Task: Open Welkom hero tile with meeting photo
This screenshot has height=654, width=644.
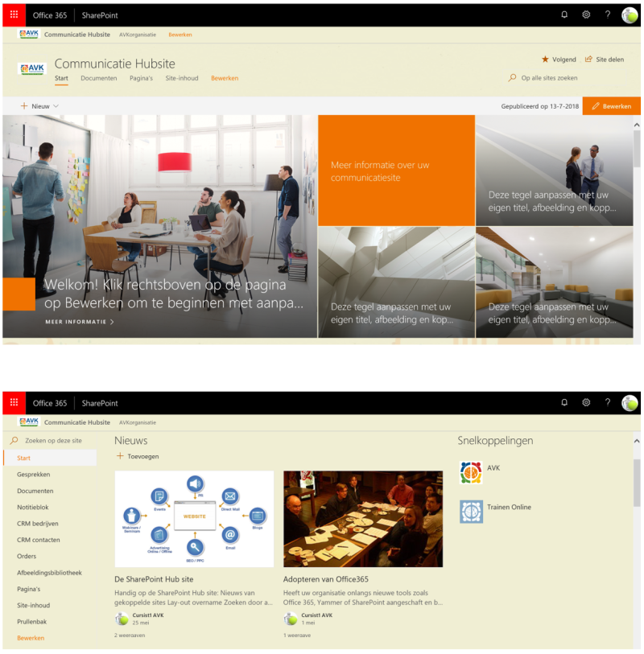Action: tap(160, 227)
